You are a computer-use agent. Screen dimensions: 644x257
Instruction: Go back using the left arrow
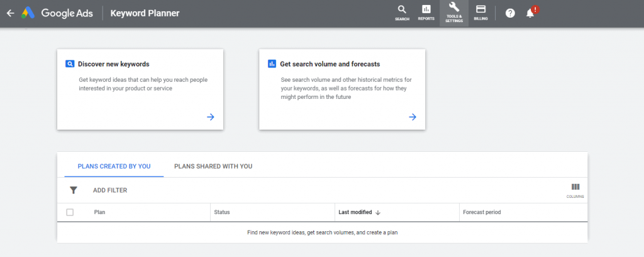click(x=10, y=13)
